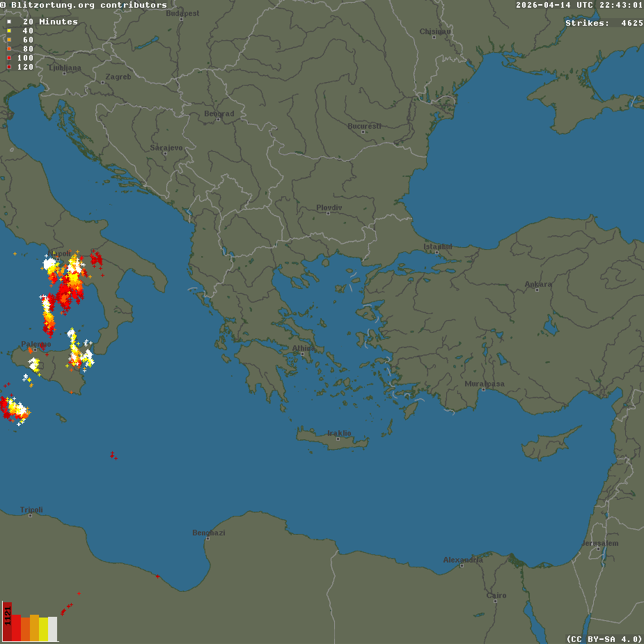Select the Ankara city marker

(537, 290)
